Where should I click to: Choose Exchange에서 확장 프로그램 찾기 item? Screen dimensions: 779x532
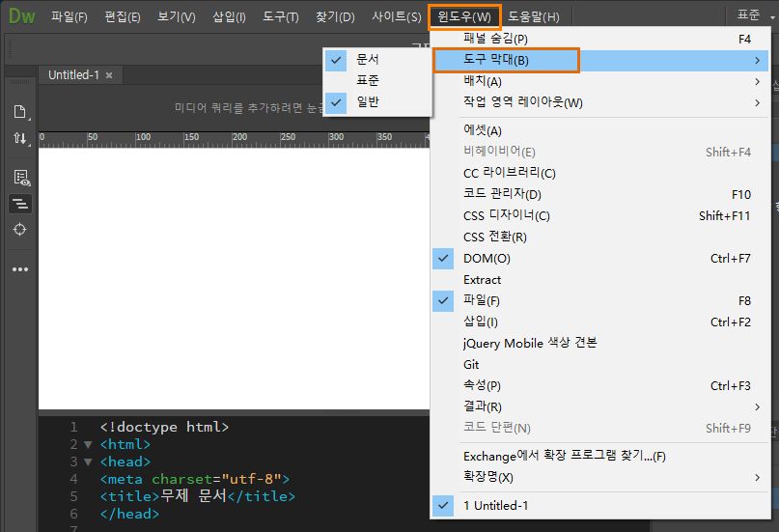click(600, 456)
